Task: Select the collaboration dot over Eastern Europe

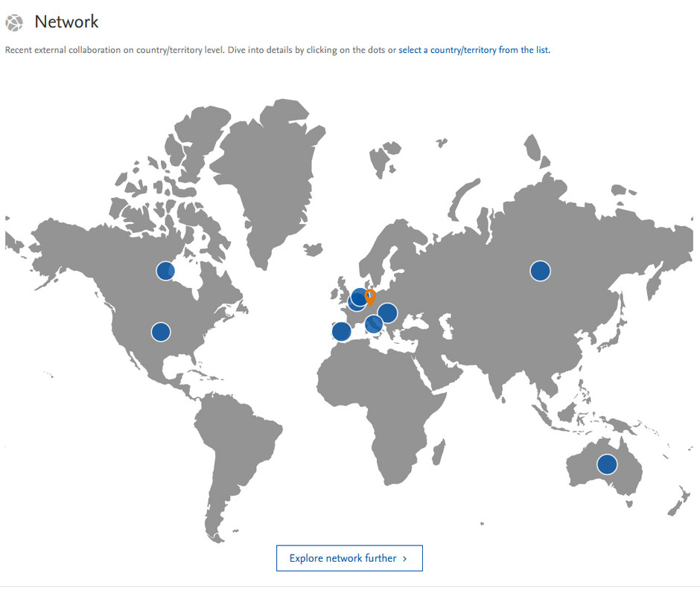Action: 387,313
